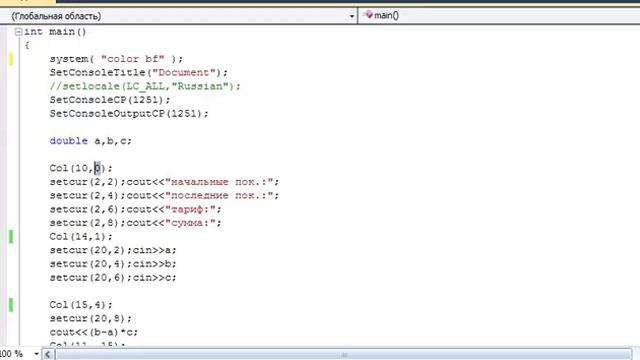Collapse the int main() code block

coord(18,32)
